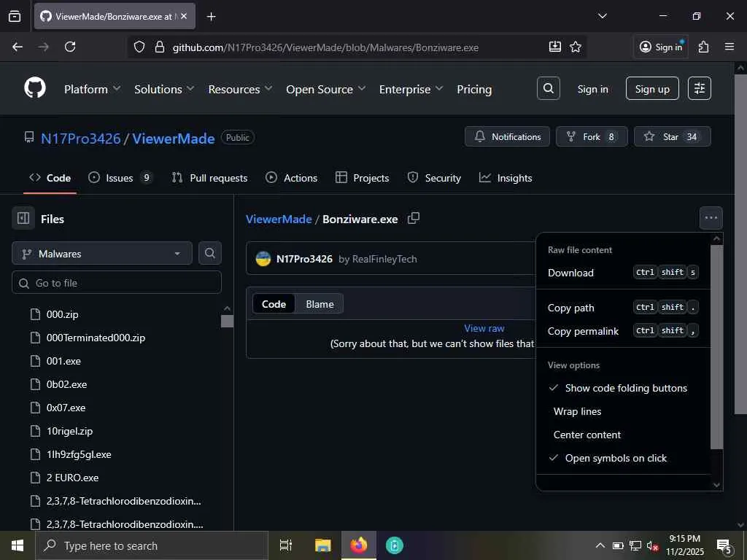Toggle Wrap lines view option
The image size is (747, 560).
623,411
